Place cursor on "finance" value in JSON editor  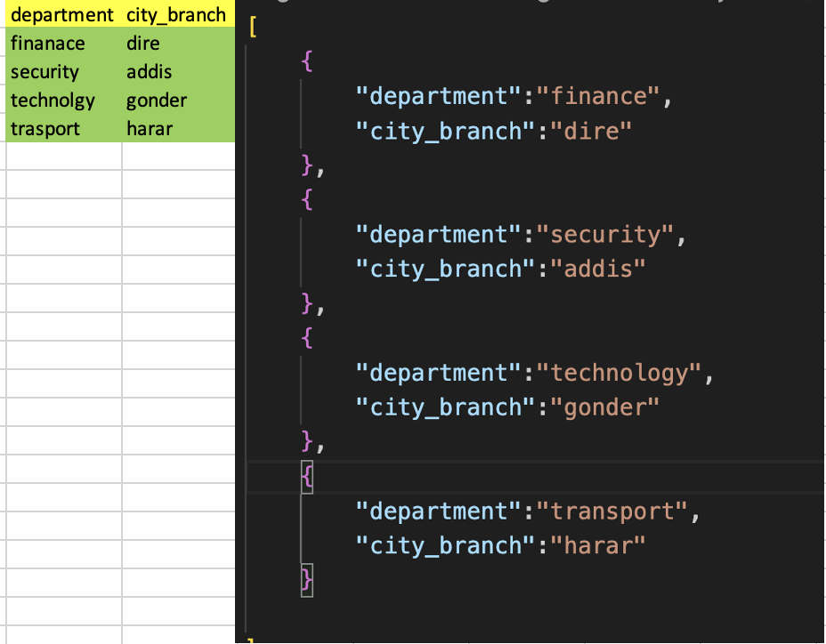598,96
